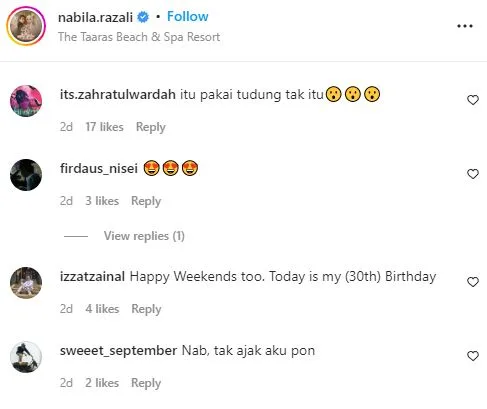
Task: Open firdaus_nisei's profile picture
Action: click(26, 175)
